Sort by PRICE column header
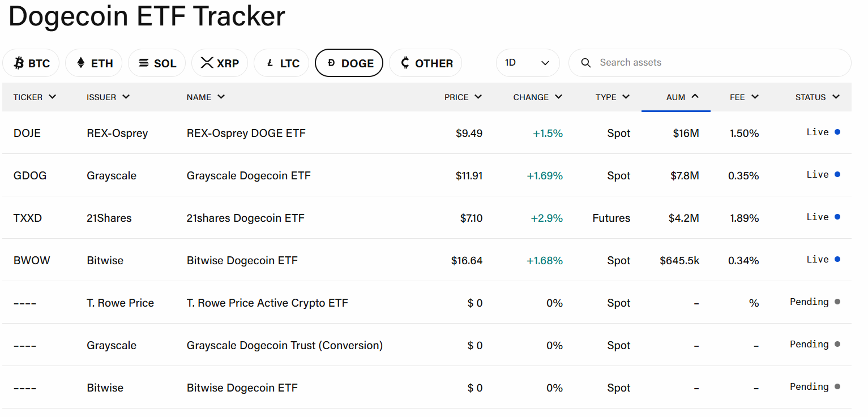Screen dimensions: 868x417 pyautogui.click(x=463, y=97)
